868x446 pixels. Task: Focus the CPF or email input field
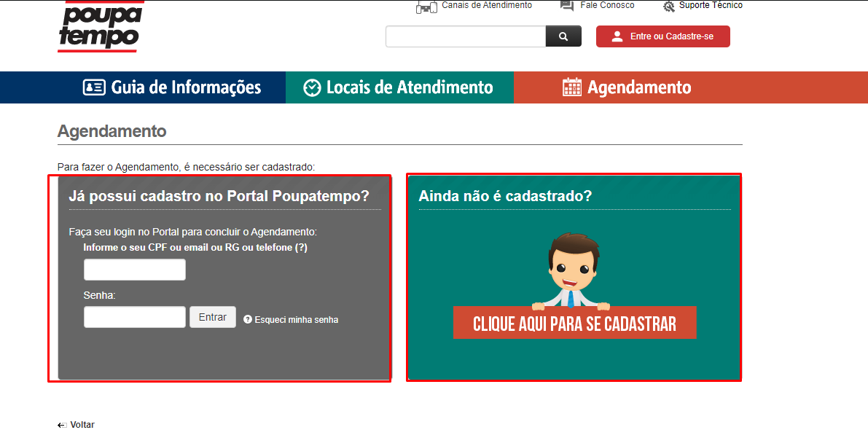coord(135,270)
